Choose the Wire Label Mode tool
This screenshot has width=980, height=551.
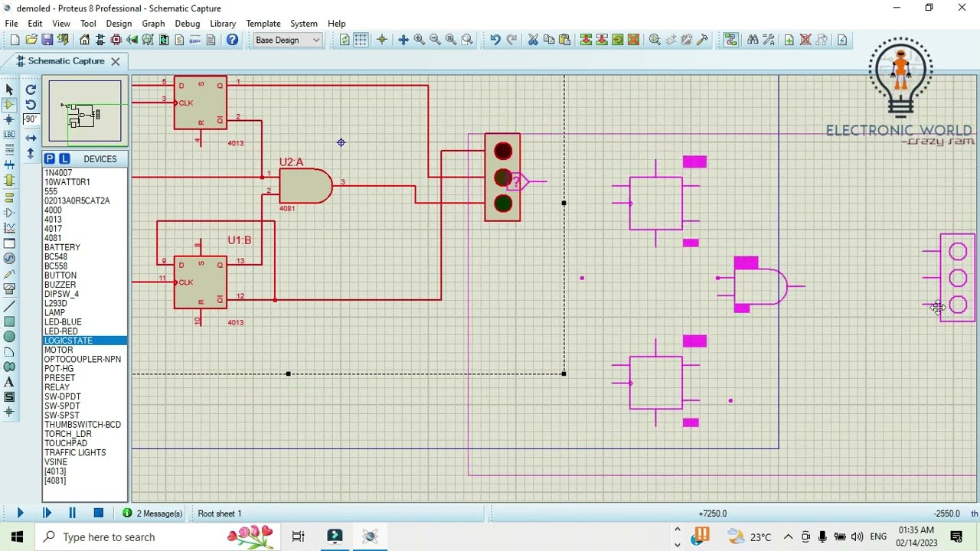9,135
